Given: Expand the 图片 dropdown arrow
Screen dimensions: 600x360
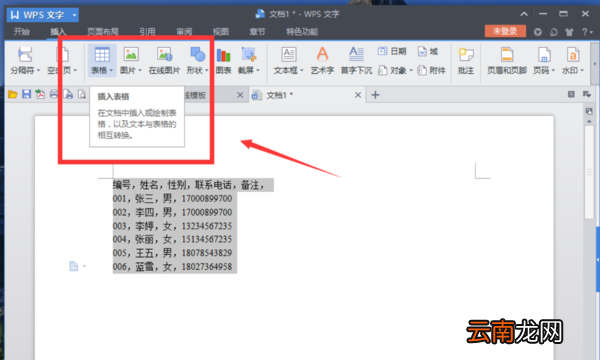Looking at the screenshot, I should click(x=140, y=70).
